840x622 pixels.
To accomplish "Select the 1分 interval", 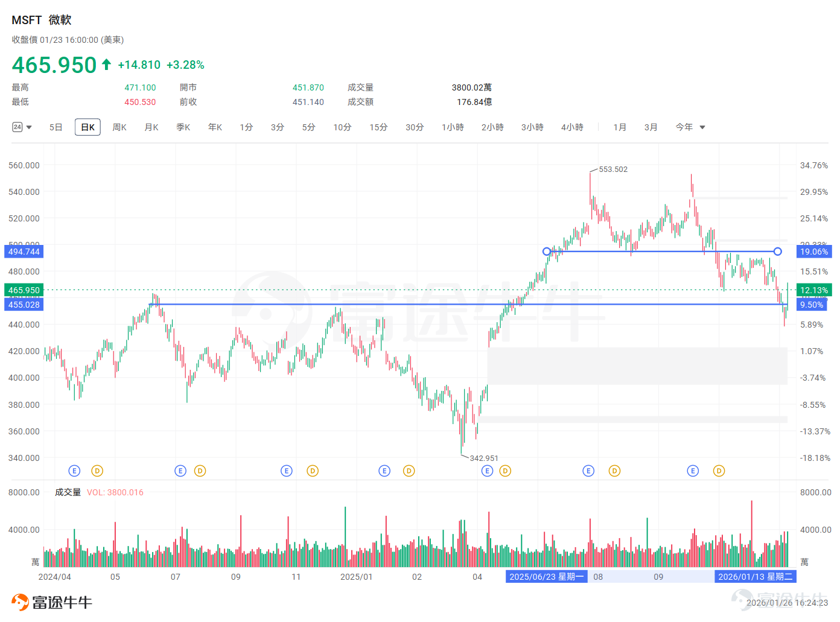I will pyautogui.click(x=246, y=127).
